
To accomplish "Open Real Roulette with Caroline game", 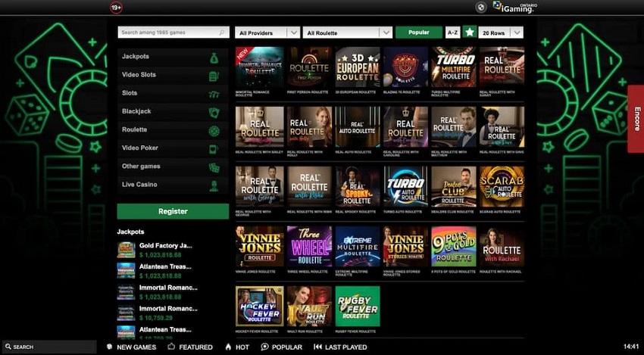I will click(405, 127).
